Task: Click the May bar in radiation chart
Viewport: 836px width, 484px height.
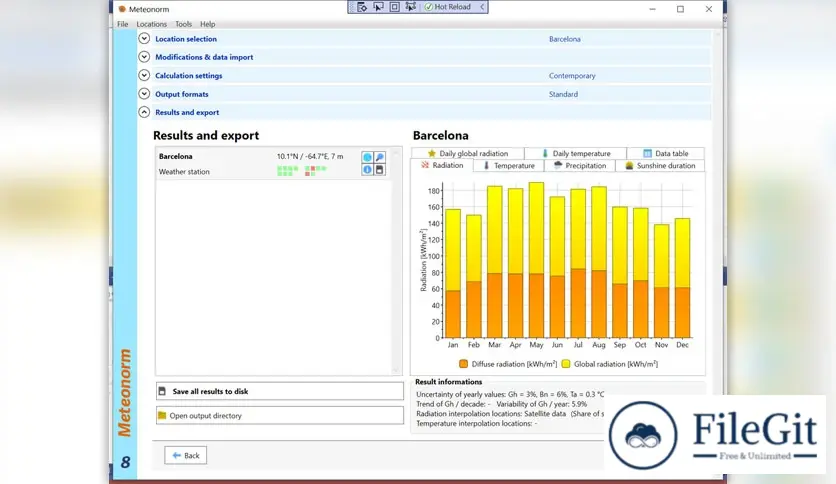Action: coord(536,260)
